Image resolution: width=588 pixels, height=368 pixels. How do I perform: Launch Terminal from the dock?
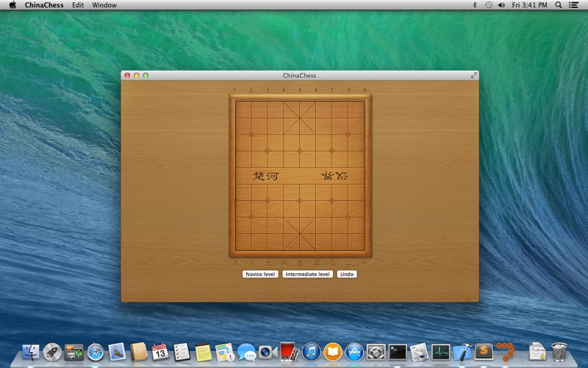[x=398, y=353]
